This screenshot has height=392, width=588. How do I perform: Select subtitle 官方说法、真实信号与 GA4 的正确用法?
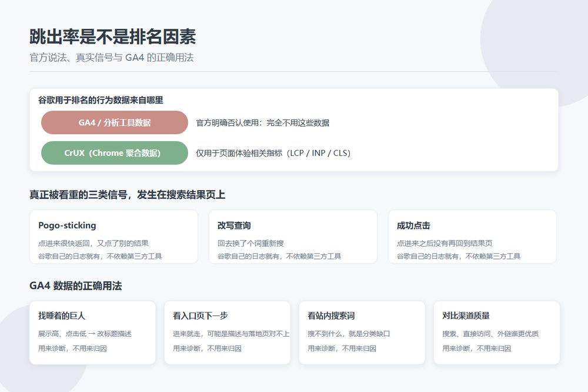point(112,58)
